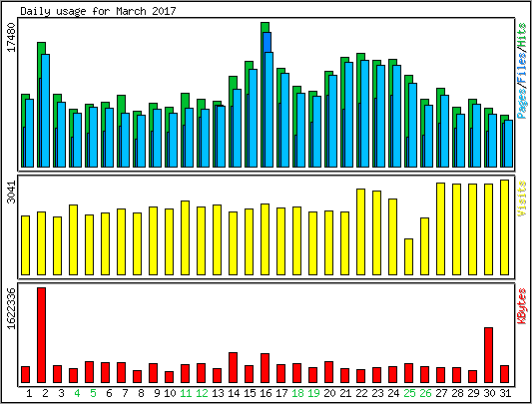Select the yellow Visits bar for day 22
Image resolution: width=532 pixels, height=404 pixels.
[360, 231]
